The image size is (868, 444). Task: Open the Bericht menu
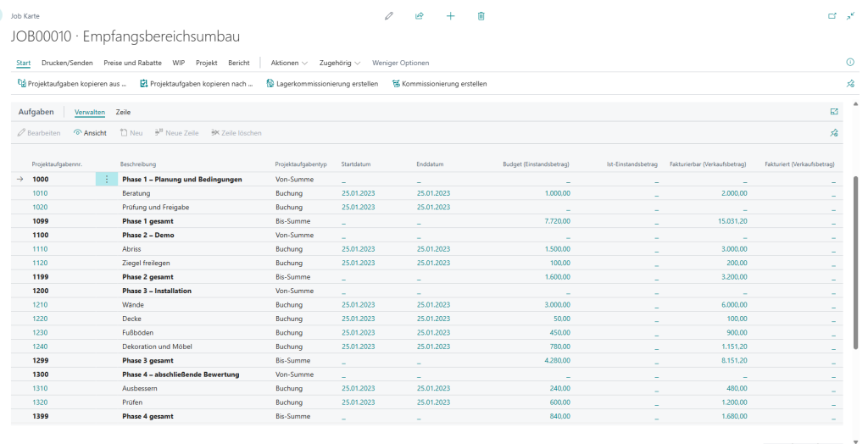[x=238, y=63]
